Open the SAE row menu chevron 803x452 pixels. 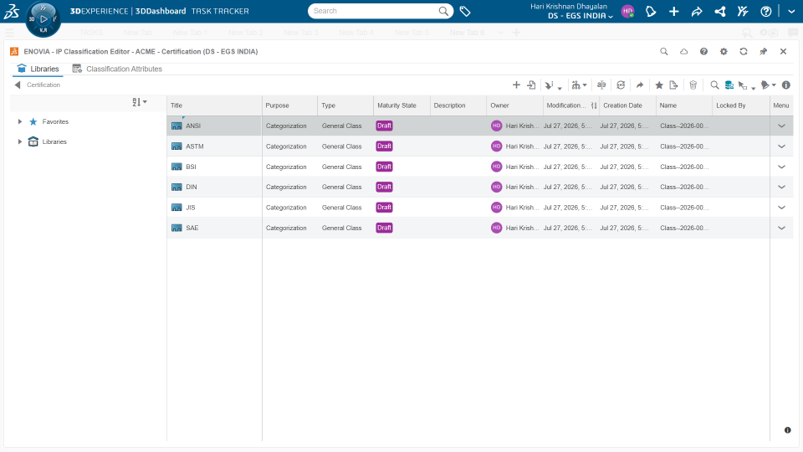(x=781, y=228)
